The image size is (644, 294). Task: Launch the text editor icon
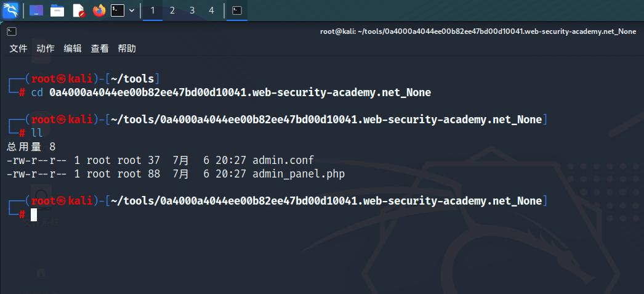click(x=78, y=10)
